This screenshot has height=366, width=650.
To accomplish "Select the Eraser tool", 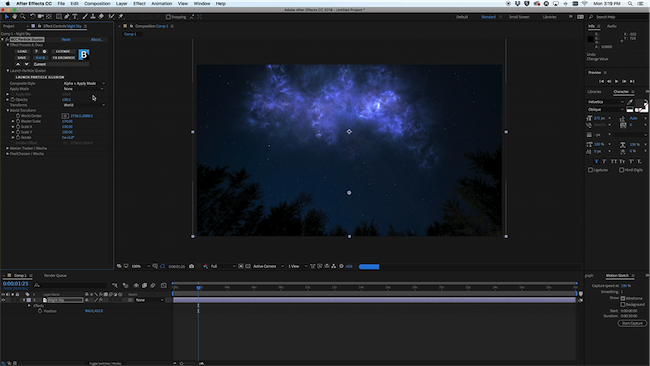I will coord(101,17).
